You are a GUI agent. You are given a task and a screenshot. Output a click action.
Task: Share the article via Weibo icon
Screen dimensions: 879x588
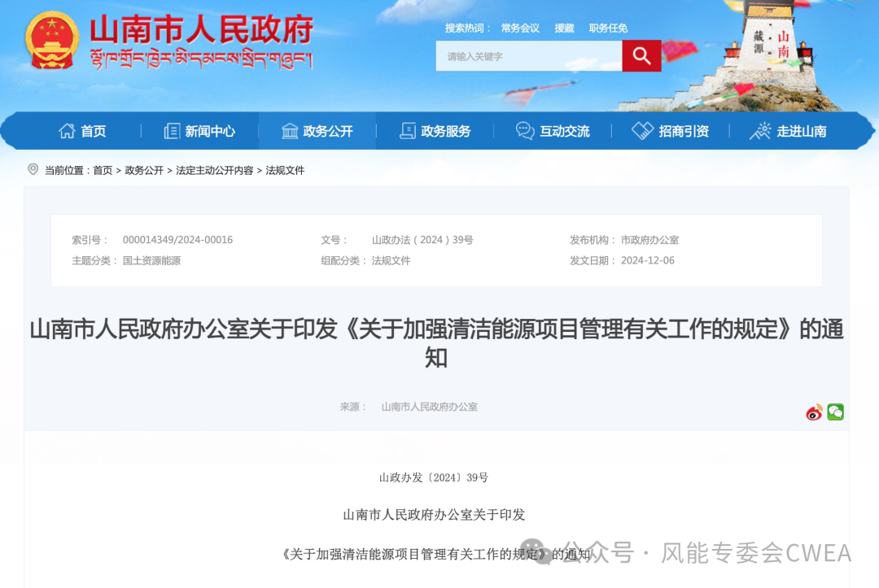(x=814, y=412)
